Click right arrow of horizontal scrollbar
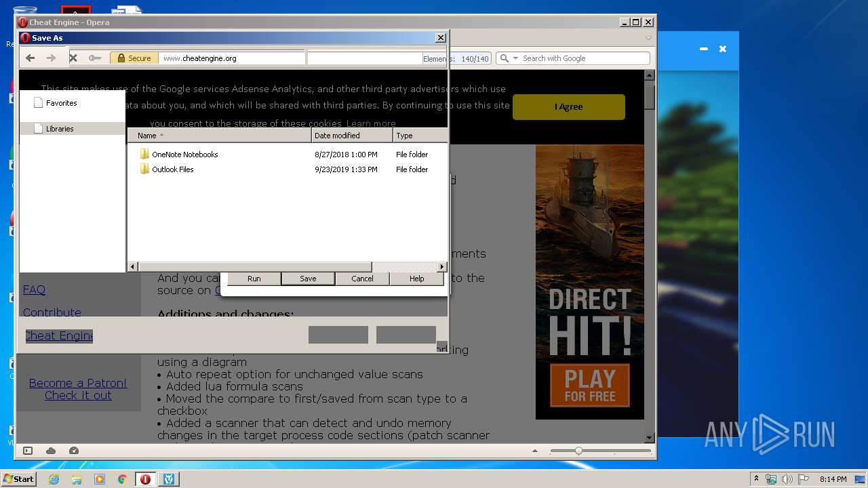The height and width of the screenshot is (488, 868). [442, 267]
